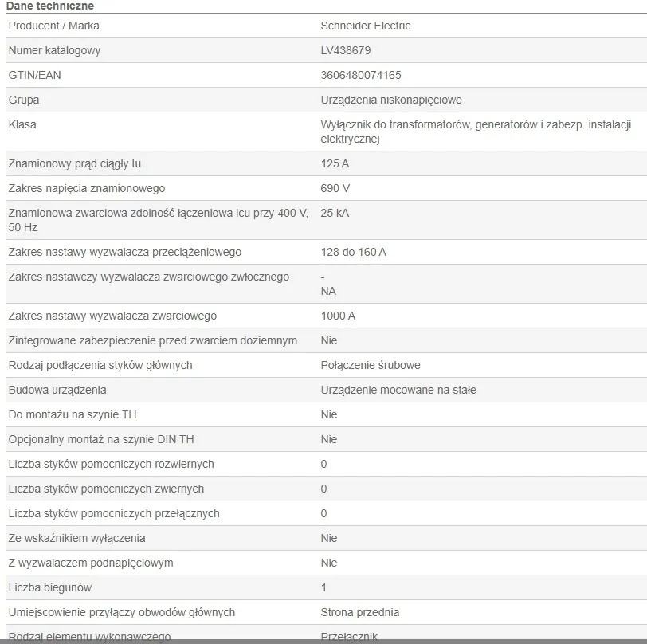Click the Z wyzwalaczem podnapięciowym label
This screenshot has width=647, height=644.
click(90, 563)
